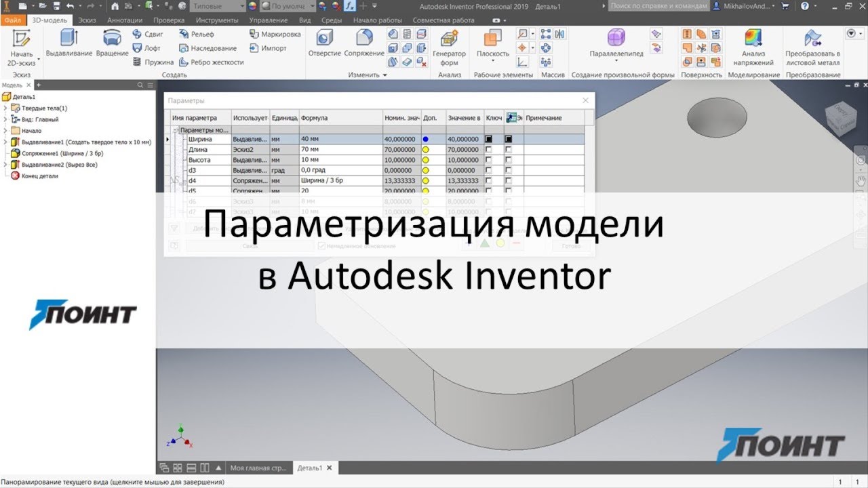Expand Выдавливание2 (Вырез Все) node
The image size is (868, 488).
[5, 165]
